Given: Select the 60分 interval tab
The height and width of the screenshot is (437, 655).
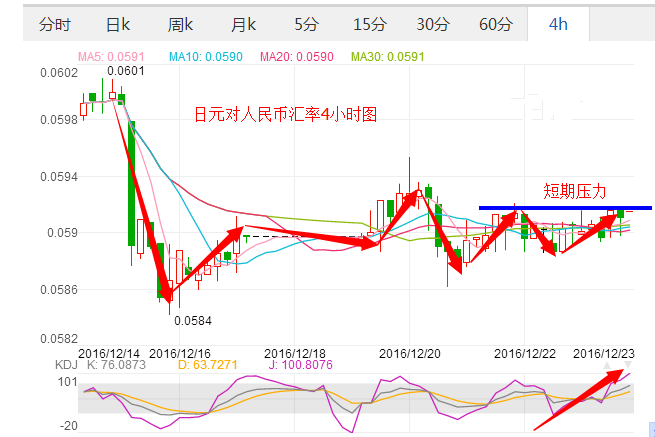Looking at the screenshot, I should 496,24.
